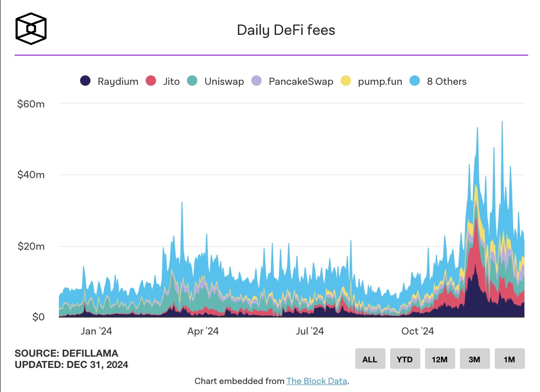Click the light blue 8 Others dot
The width and height of the screenshot is (540, 392).
[x=415, y=81]
